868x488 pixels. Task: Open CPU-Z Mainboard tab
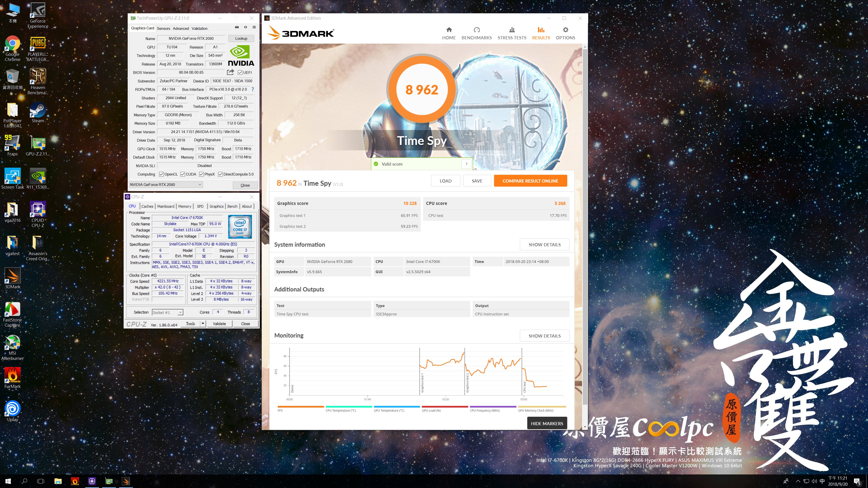tap(166, 206)
